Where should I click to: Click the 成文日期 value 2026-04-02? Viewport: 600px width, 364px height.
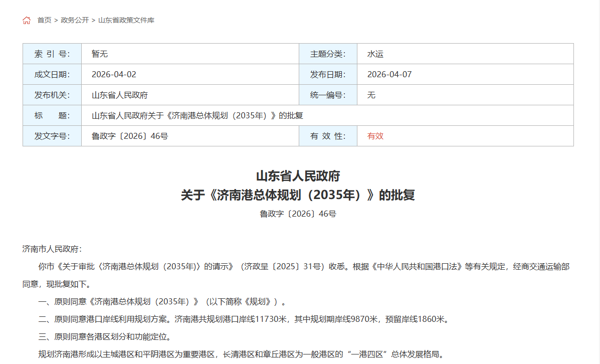[x=114, y=75]
